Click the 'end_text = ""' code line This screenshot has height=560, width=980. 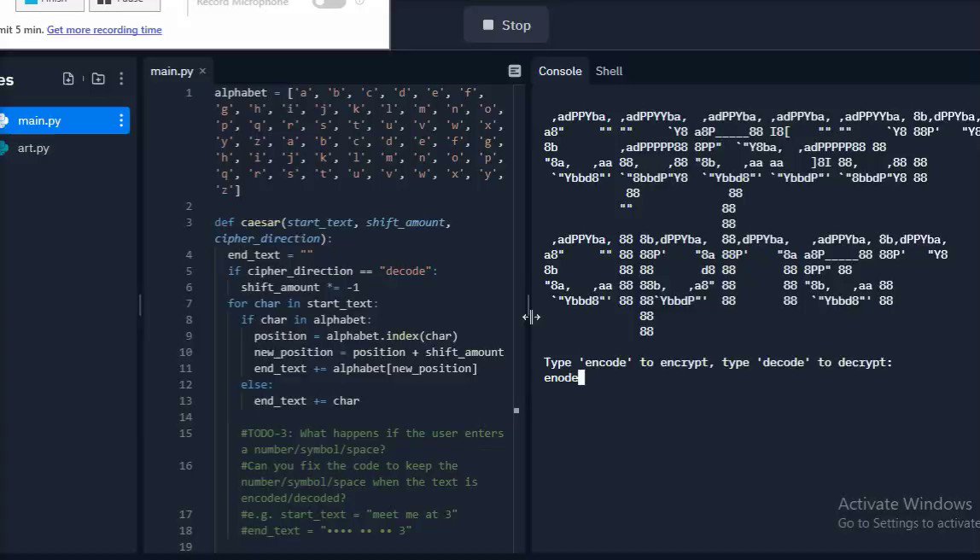[x=270, y=255]
